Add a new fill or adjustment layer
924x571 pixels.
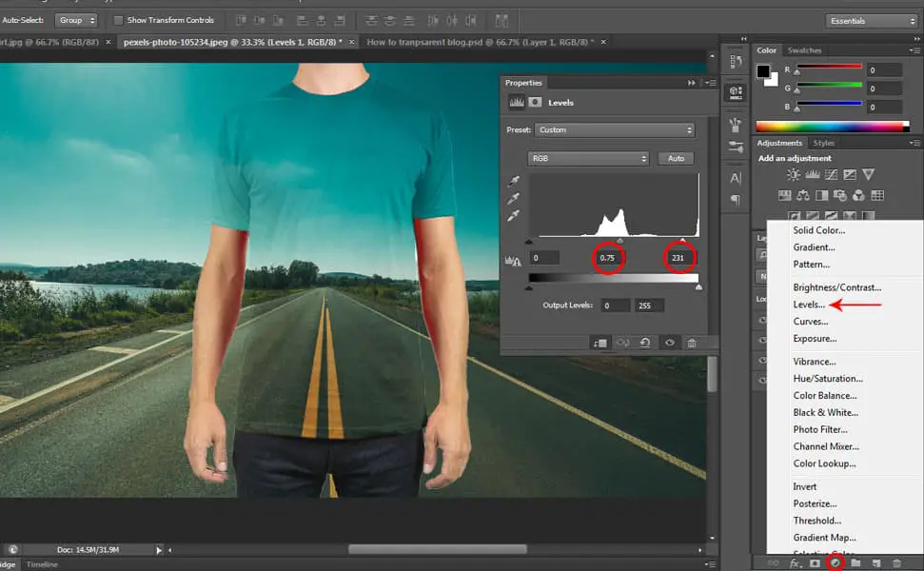pyautogui.click(x=836, y=561)
